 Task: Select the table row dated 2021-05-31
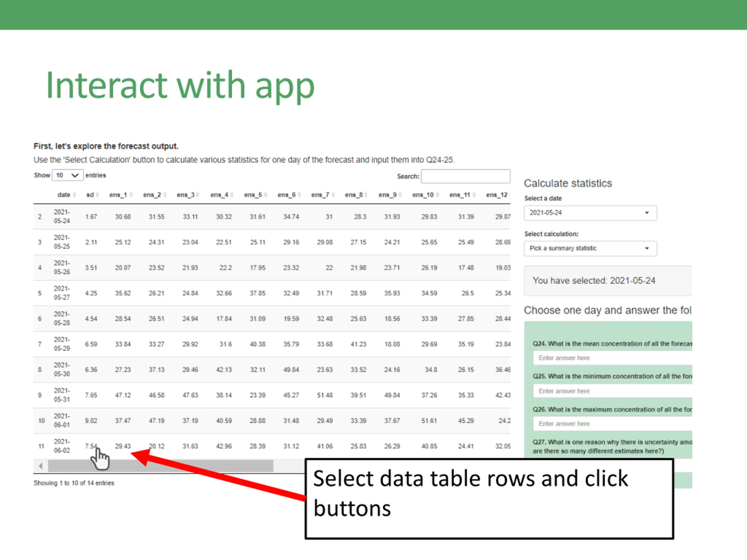tap(272, 395)
